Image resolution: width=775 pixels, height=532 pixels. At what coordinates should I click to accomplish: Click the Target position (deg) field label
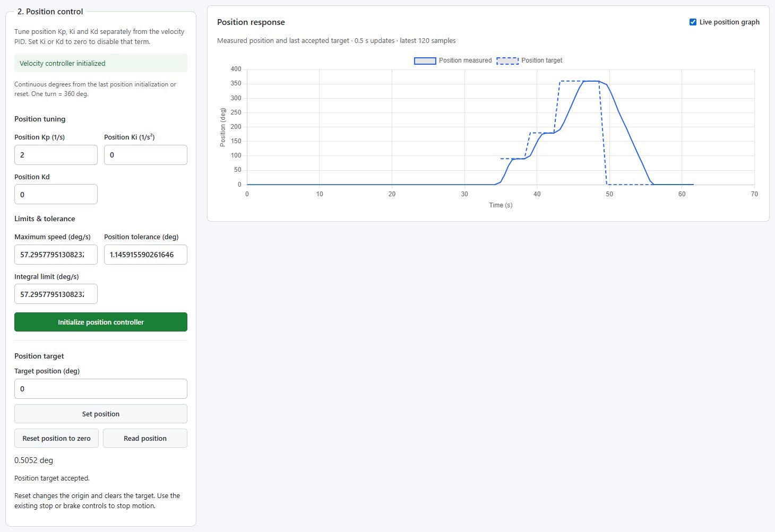tap(47, 371)
